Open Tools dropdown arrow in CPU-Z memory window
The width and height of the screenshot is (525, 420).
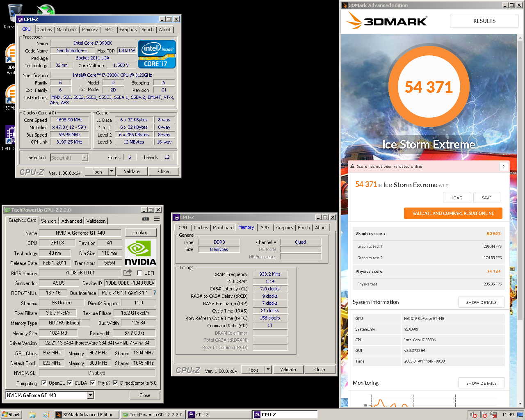click(x=268, y=370)
